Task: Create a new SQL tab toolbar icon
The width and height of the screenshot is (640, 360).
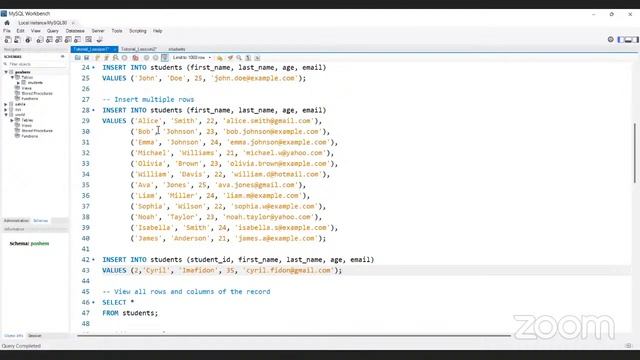Action: (8, 40)
